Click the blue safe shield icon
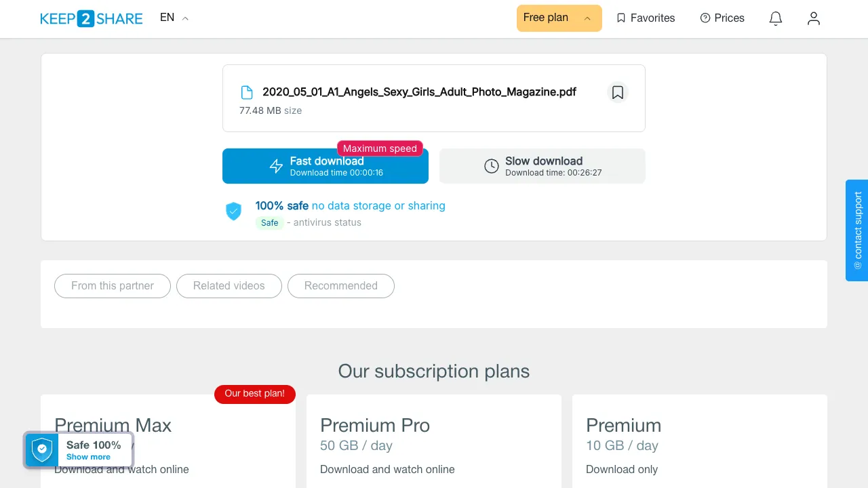The image size is (868, 488). point(233,211)
